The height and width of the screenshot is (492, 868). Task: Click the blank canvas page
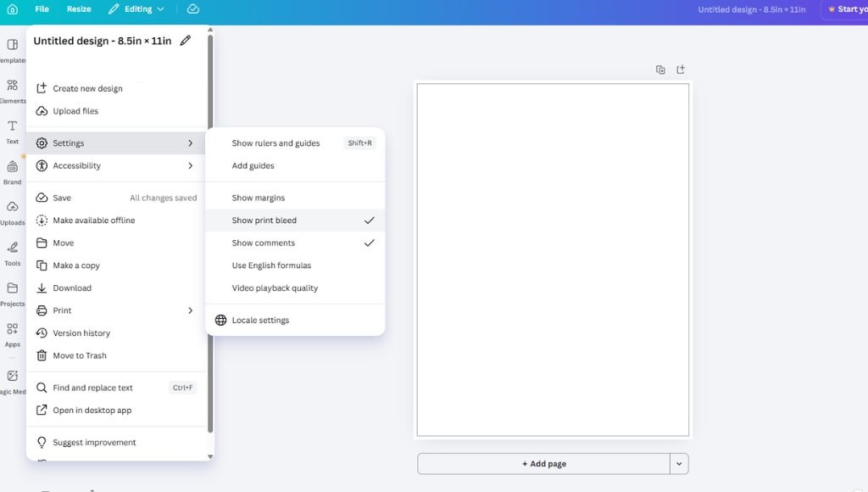click(553, 260)
